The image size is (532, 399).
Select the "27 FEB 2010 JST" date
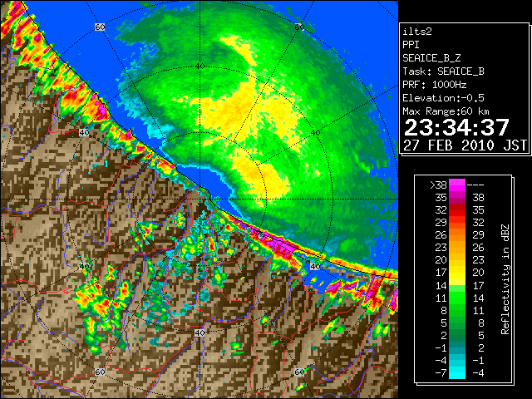pyautogui.click(x=465, y=145)
